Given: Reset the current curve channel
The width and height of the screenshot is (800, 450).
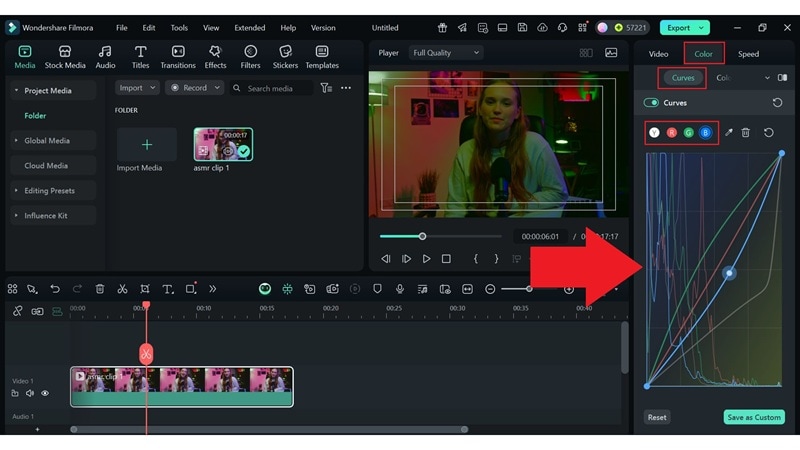Looking at the screenshot, I should pyautogui.click(x=768, y=133).
